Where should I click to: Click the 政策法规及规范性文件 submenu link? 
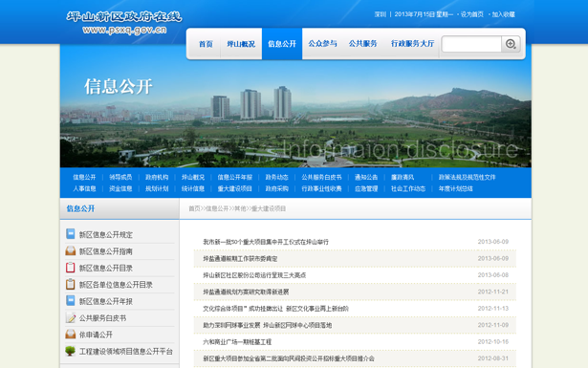tap(467, 177)
